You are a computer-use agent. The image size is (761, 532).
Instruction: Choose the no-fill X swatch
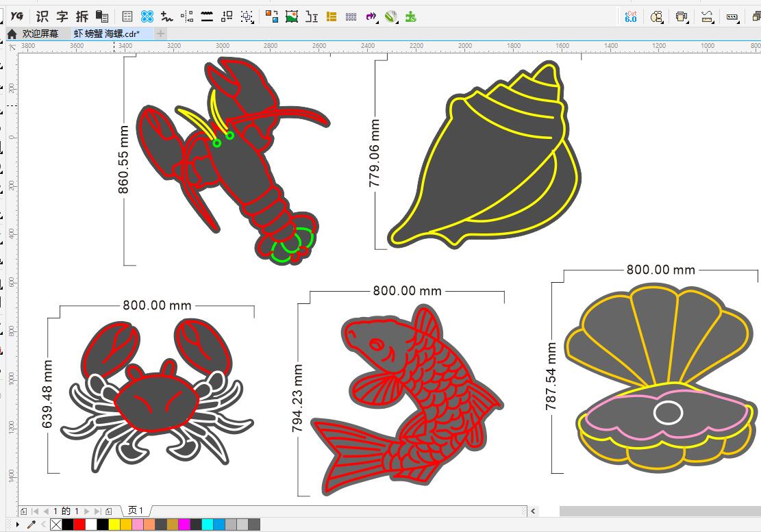56,524
